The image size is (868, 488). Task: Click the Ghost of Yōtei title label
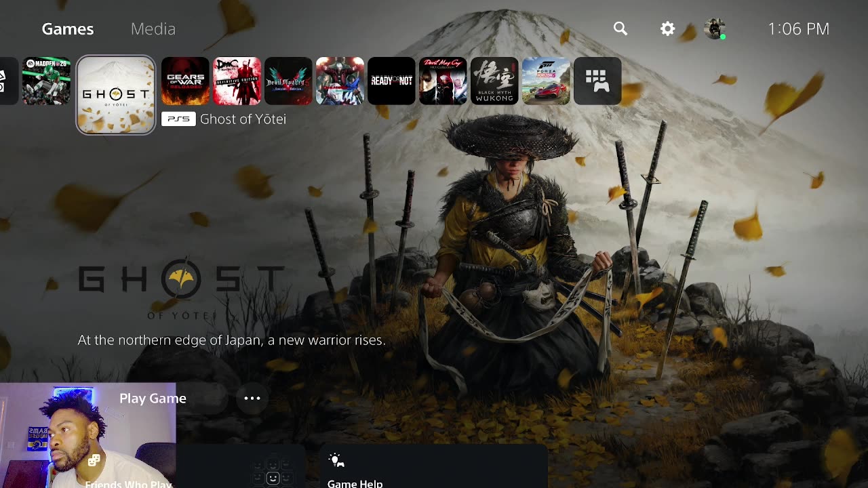click(243, 119)
